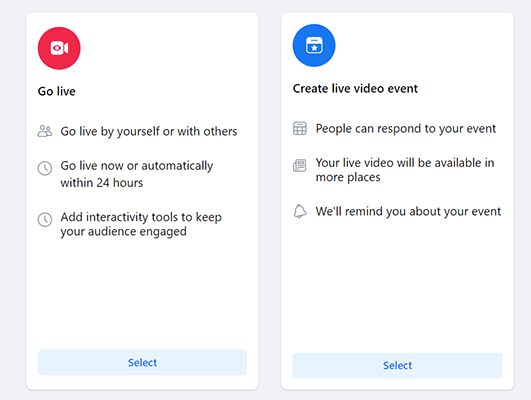Click the bell icon beside We'll remind you
Image resolution: width=531 pixels, height=400 pixels.
click(300, 211)
